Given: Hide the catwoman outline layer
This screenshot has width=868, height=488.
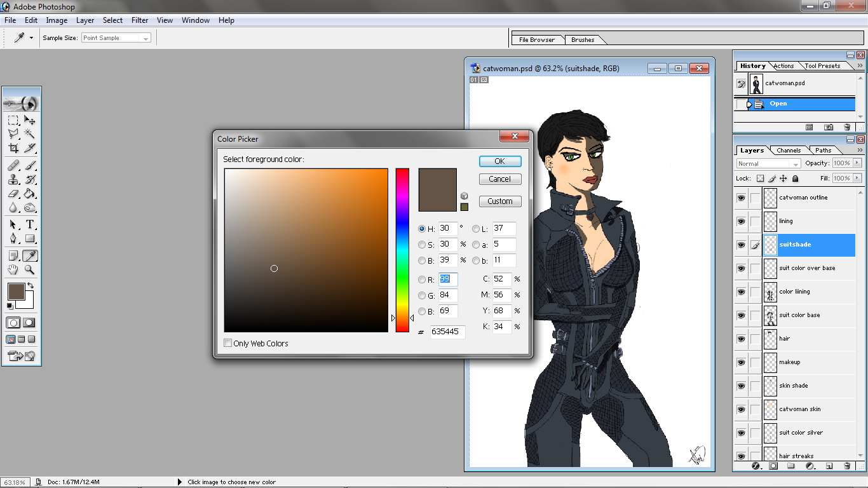Looking at the screenshot, I should [741, 198].
